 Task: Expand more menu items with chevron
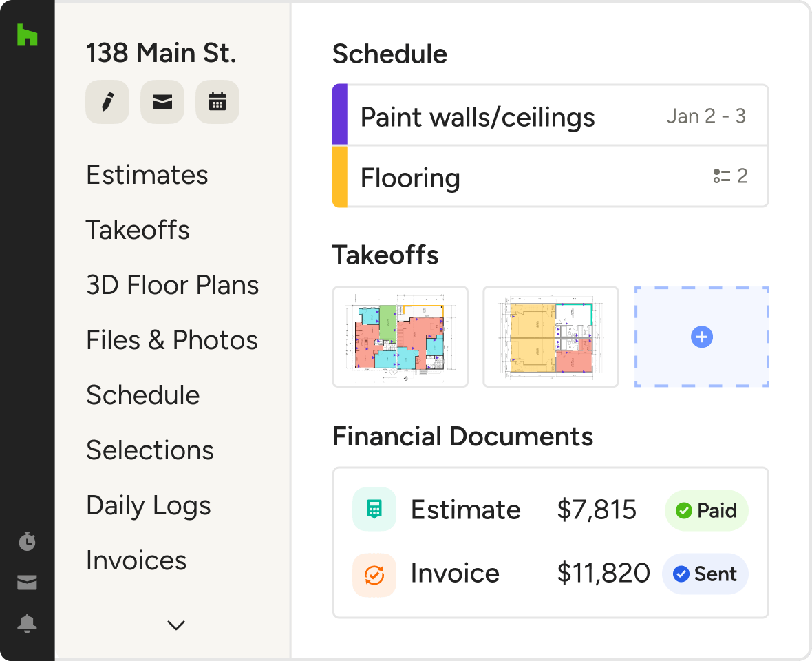click(176, 625)
